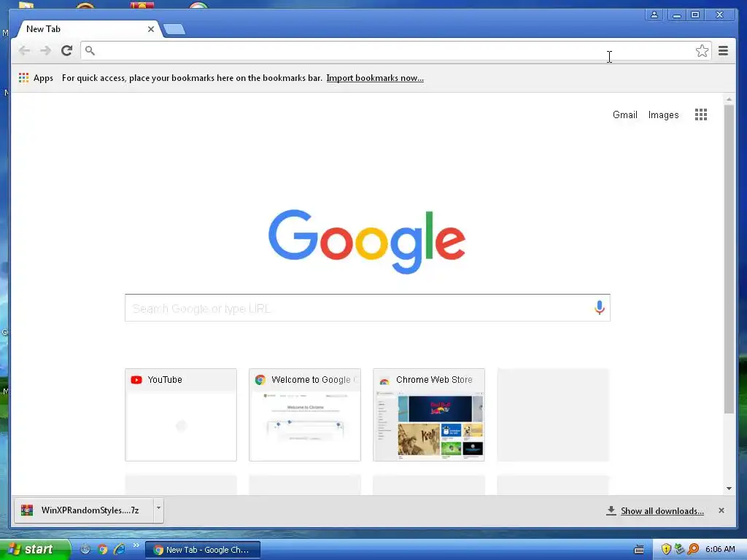Open a new tab with the tab button

tap(174, 29)
